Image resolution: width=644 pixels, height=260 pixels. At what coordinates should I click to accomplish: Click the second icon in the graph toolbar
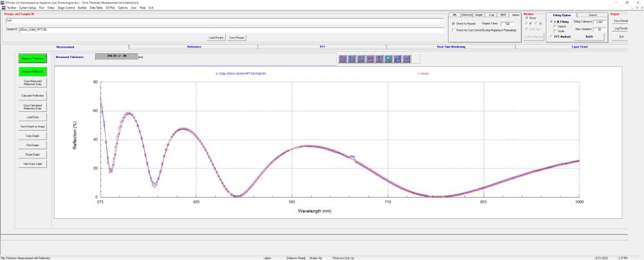tap(352, 59)
